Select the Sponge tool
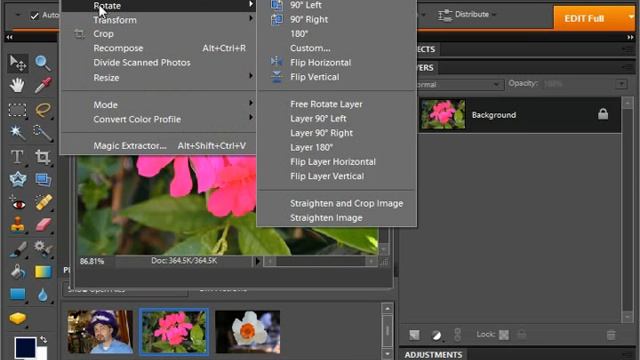Image resolution: width=640 pixels, height=360 pixels. pos(18,318)
